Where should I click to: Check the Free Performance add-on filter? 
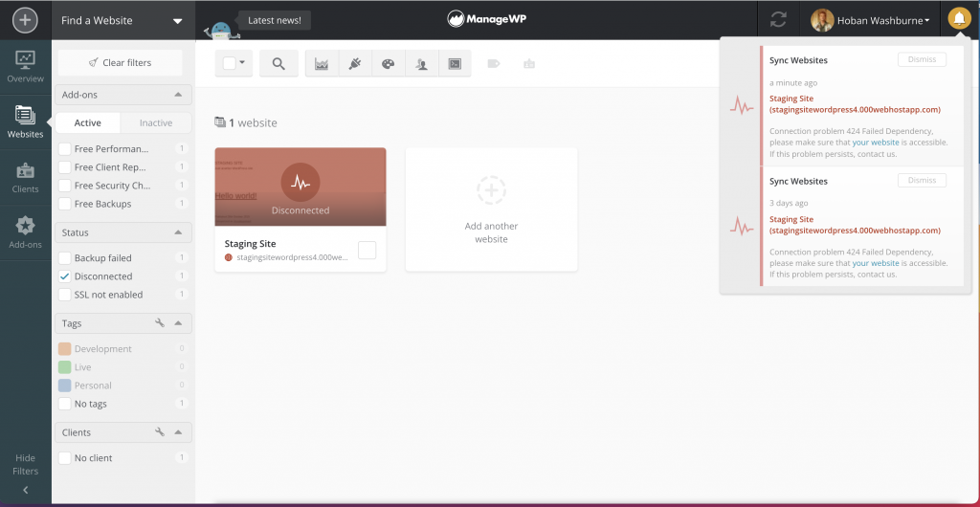pyautogui.click(x=64, y=149)
